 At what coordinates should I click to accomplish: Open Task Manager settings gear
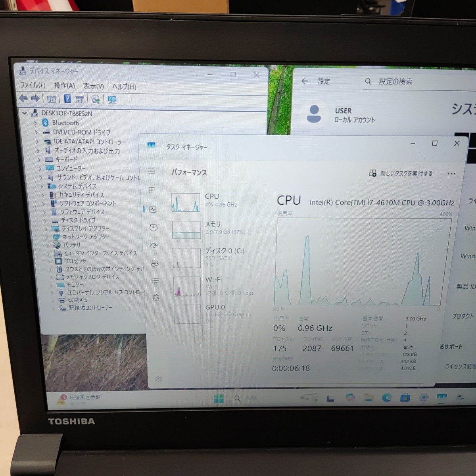tap(158, 379)
